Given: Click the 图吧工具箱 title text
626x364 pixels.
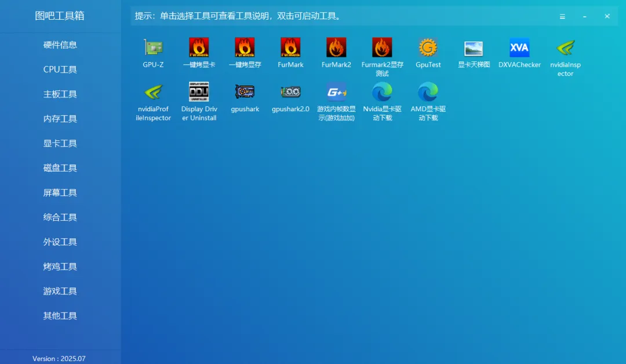Looking at the screenshot, I should pos(60,16).
